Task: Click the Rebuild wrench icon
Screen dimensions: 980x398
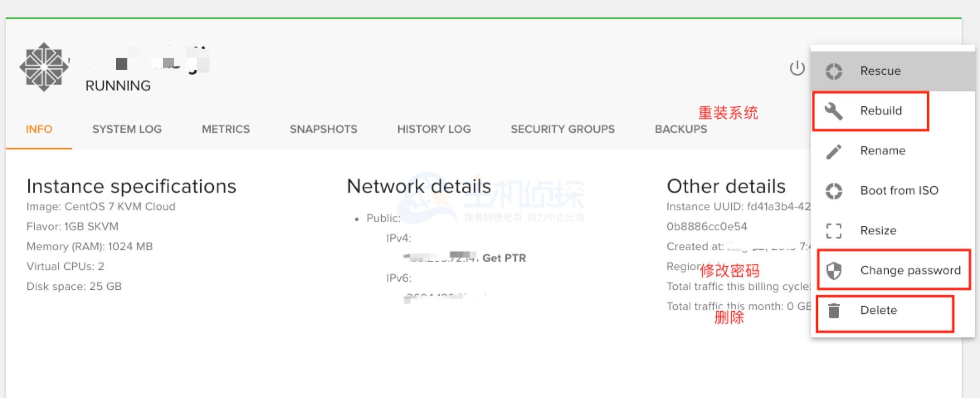Action: point(834,111)
